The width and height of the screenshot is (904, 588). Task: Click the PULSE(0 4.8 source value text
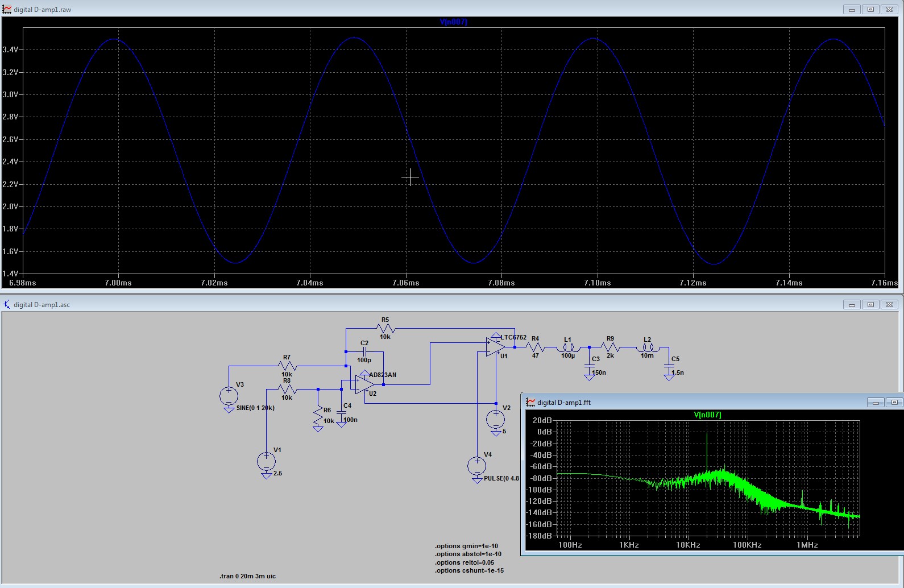click(501, 478)
